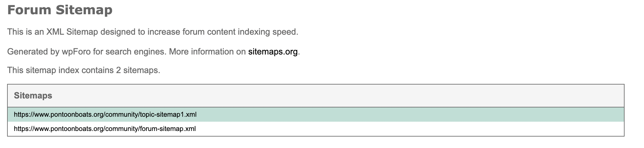
Task: Click empty area of the green row's right side
Action: [432, 115]
